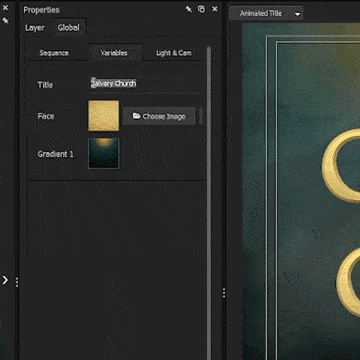Open the gold Face texture swatch
The width and height of the screenshot is (360, 360).
click(104, 116)
